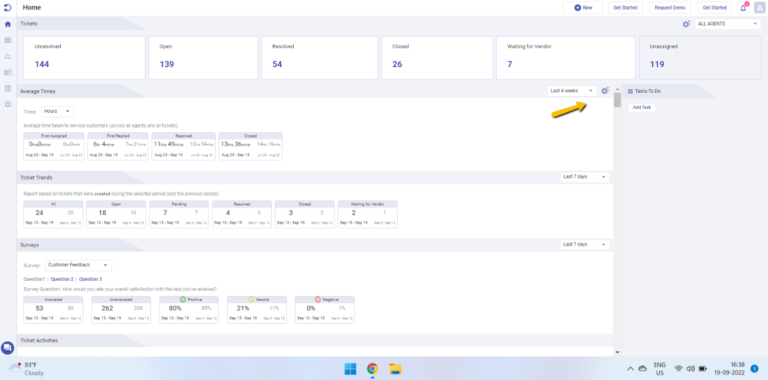The image size is (768, 380).
Task: Open Wi-Fi network tray icon
Action: click(678, 369)
